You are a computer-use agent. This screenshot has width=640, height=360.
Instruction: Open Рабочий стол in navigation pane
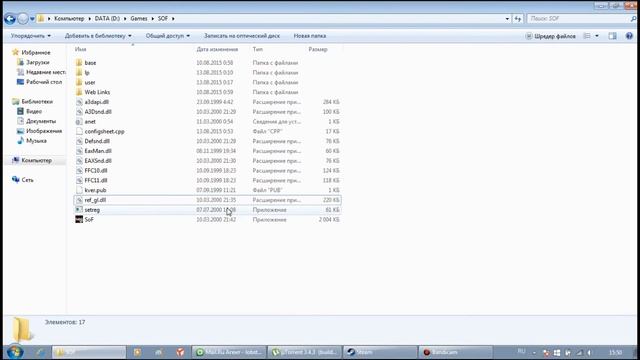44,82
